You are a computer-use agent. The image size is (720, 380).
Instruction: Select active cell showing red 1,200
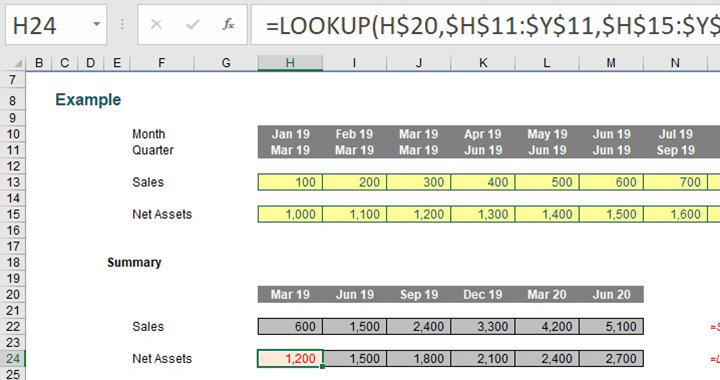click(290, 359)
